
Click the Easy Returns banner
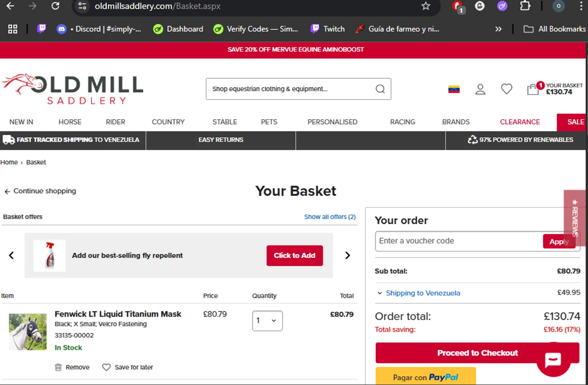(x=221, y=140)
